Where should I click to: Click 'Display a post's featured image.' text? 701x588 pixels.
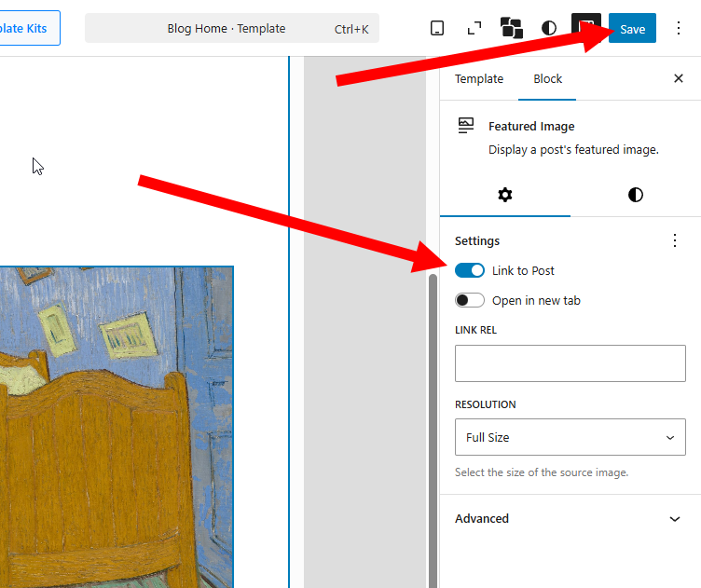(573, 150)
